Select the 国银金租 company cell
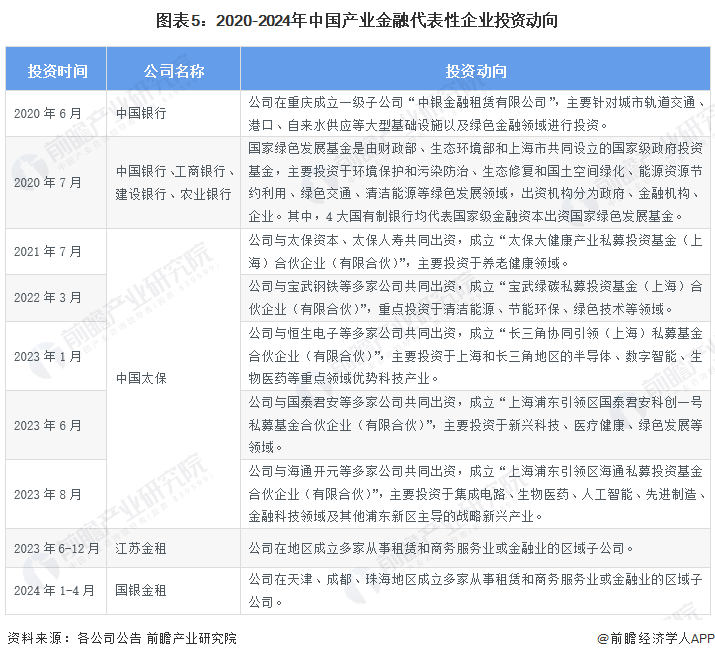Screen dimensions: 715x659 point(173,591)
